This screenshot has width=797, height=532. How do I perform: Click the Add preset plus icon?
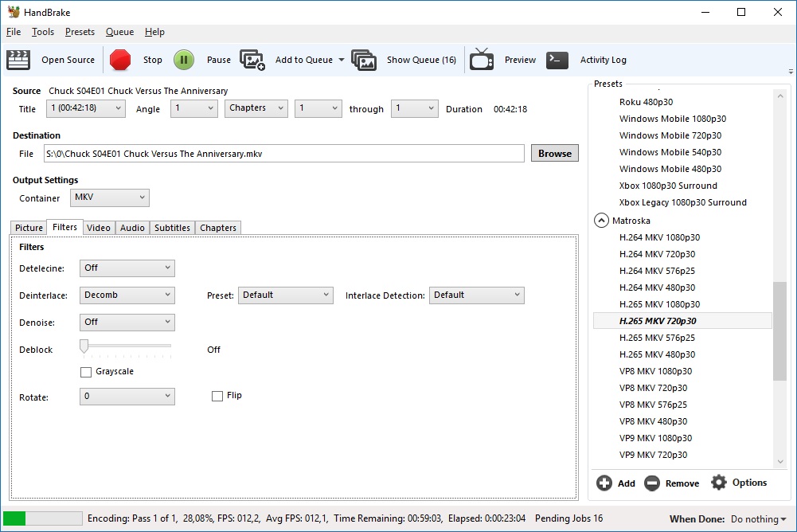pyautogui.click(x=604, y=483)
